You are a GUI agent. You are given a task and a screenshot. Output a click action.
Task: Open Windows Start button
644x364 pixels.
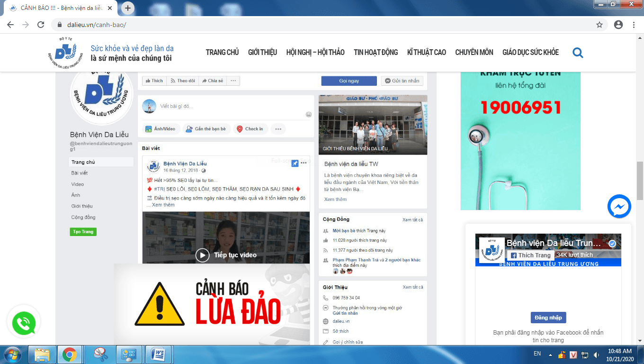12,355
